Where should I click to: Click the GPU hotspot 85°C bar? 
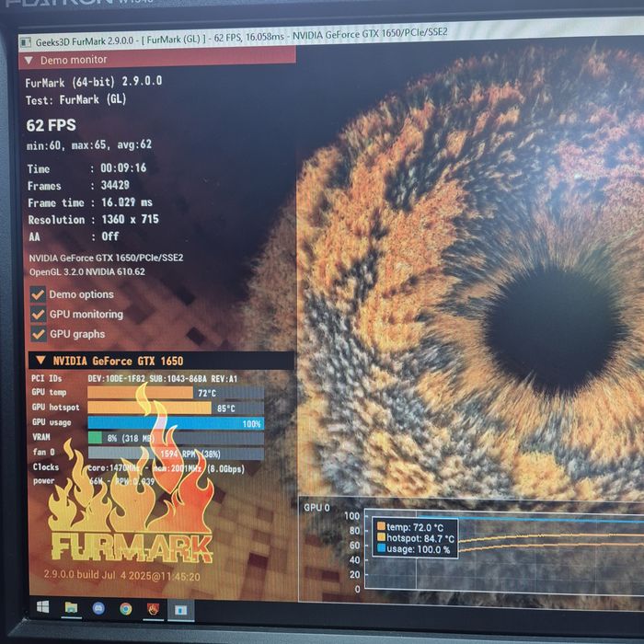tap(176, 408)
